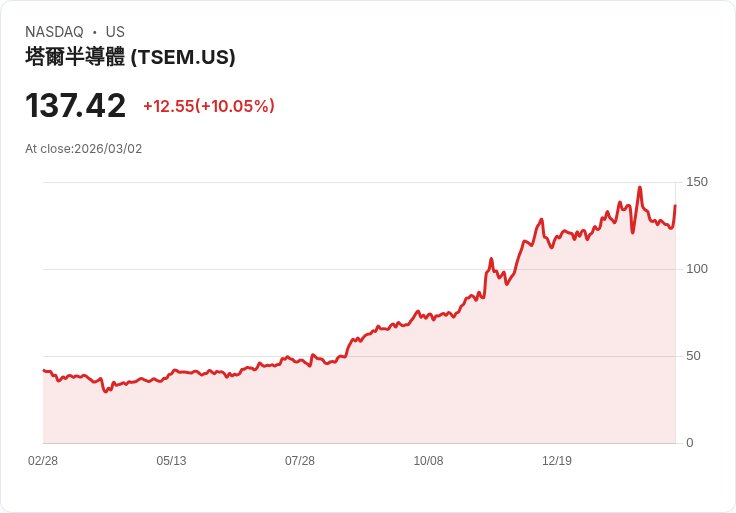736x513 pixels.
Task: Click the 150 y-axis label
Action: (x=697, y=182)
